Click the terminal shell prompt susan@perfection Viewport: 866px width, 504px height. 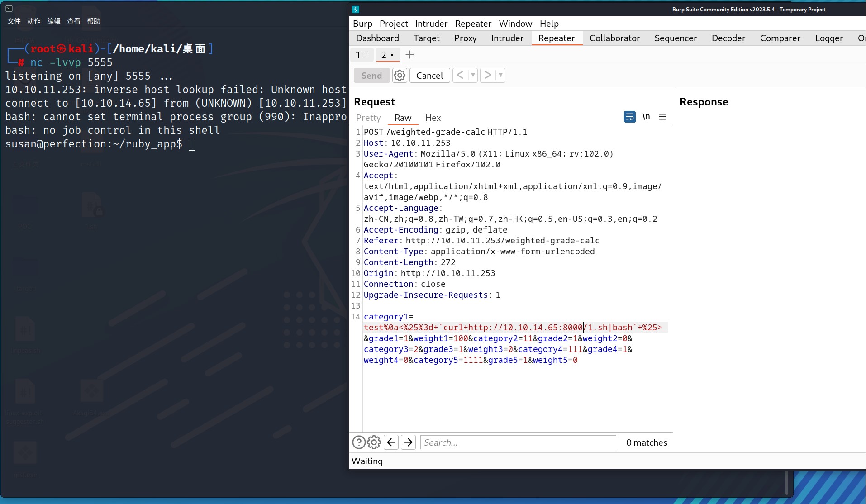94,144
